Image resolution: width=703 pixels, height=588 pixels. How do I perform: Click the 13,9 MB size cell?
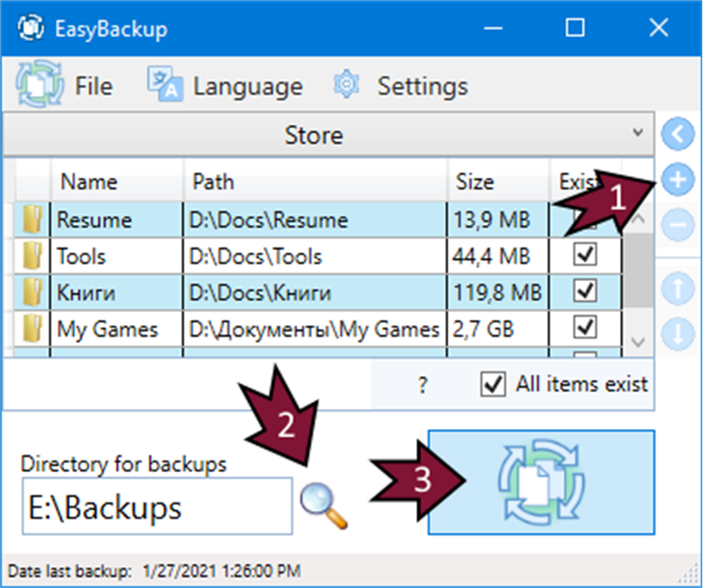498,220
